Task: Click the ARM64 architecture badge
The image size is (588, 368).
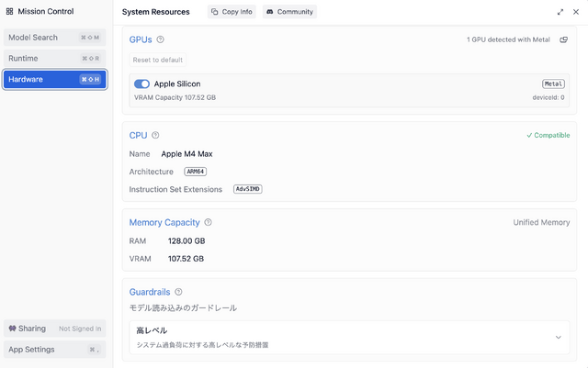Action: pyautogui.click(x=196, y=172)
